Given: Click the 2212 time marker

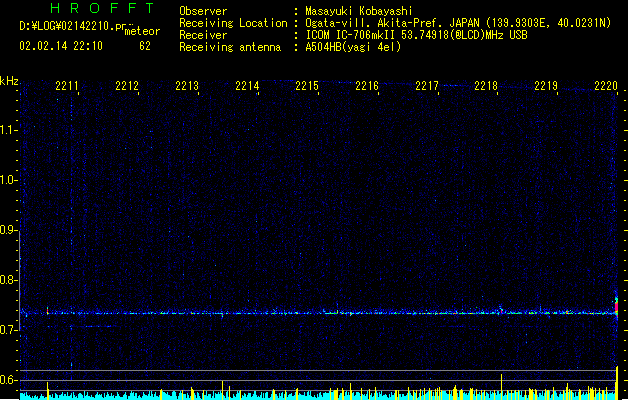Looking at the screenshot, I should pos(127,86).
